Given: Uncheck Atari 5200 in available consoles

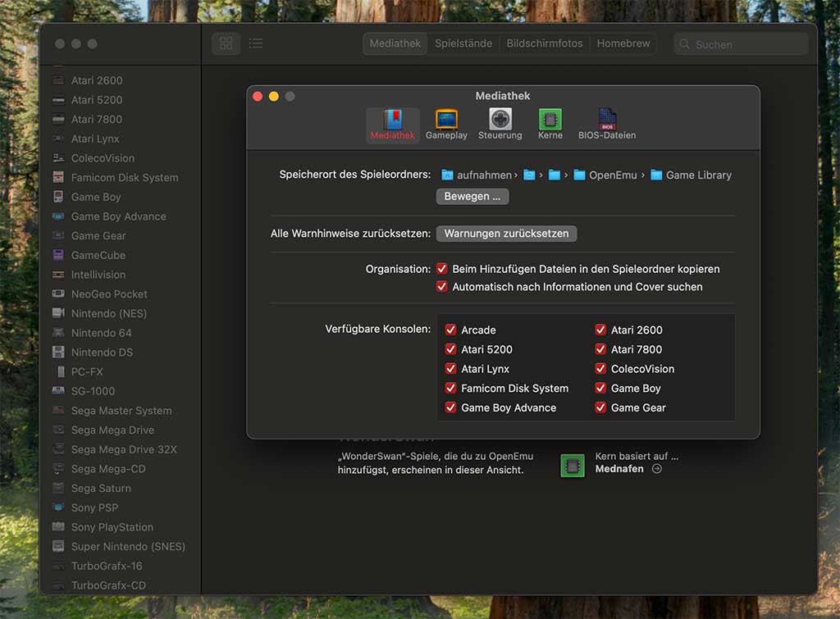Looking at the screenshot, I should pos(450,349).
